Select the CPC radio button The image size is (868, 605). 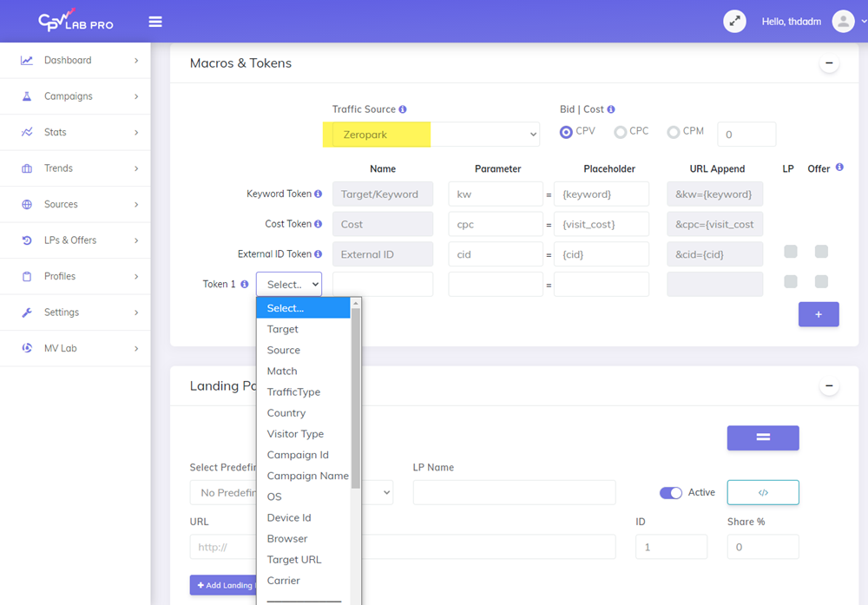621,132
